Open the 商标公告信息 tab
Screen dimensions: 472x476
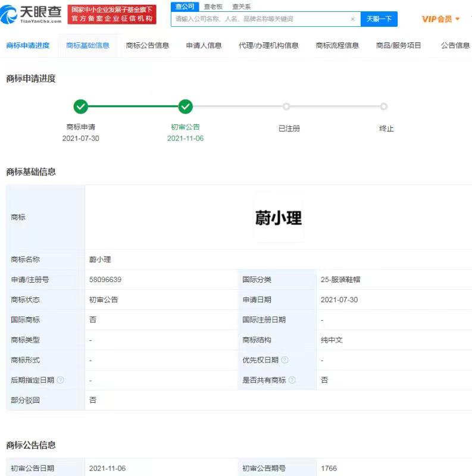pyautogui.click(x=148, y=45)
